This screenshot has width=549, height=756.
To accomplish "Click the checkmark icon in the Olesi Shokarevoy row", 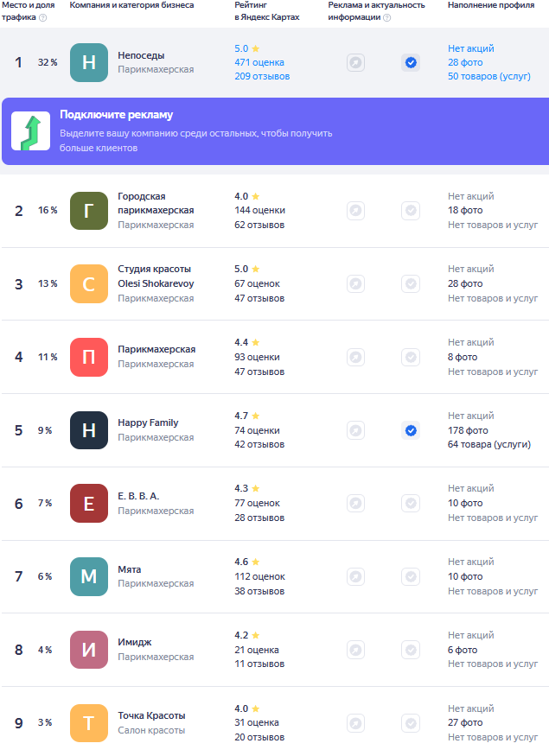I will click(411, 284).
